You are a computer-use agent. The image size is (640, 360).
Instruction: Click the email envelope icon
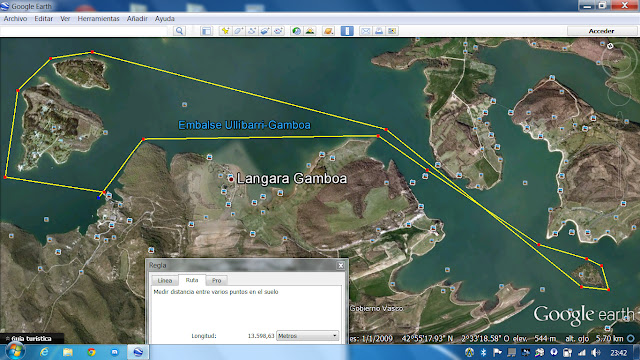366,31
